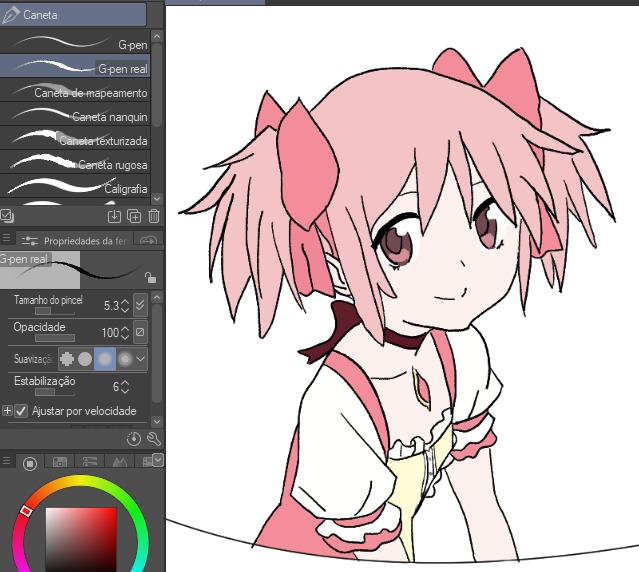Adjust the Estabilização slider
The height and width of the screenshot is (572, 639).
pos(55,392)
